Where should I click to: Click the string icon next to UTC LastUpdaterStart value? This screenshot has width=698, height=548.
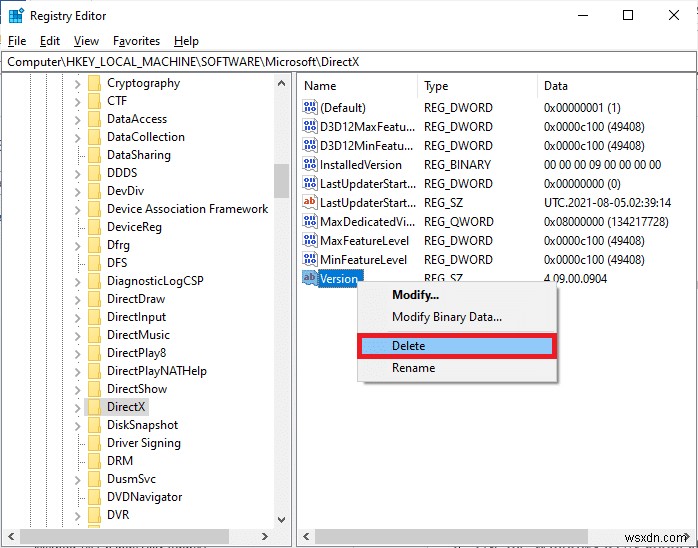[x=309, y=202]
